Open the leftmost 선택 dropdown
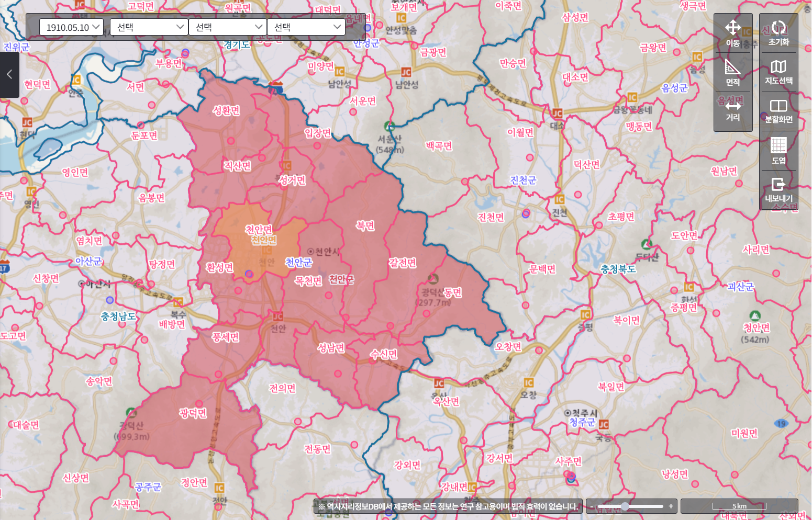 (x=149, y=27)
